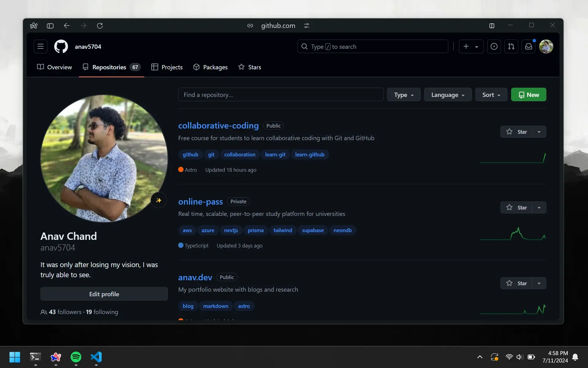
Task: Open the Wi-Fi network tray icon
Action: coord(509,357)
